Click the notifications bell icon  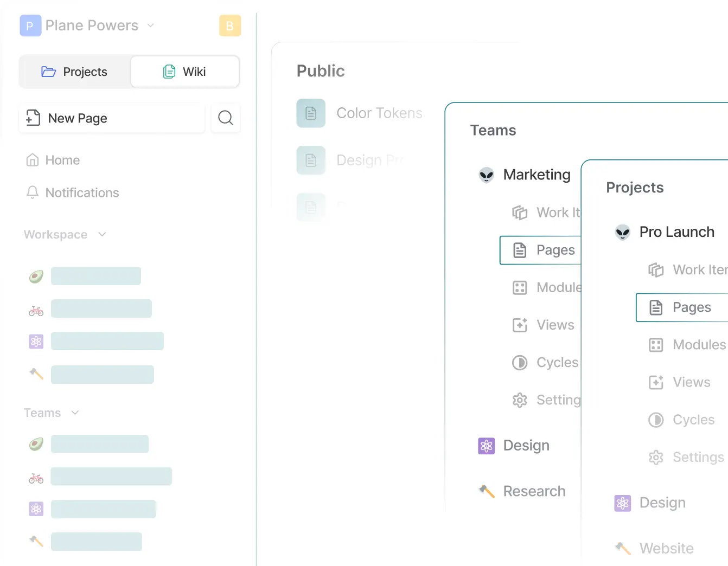pyautogui.click(x=33, y=192)
